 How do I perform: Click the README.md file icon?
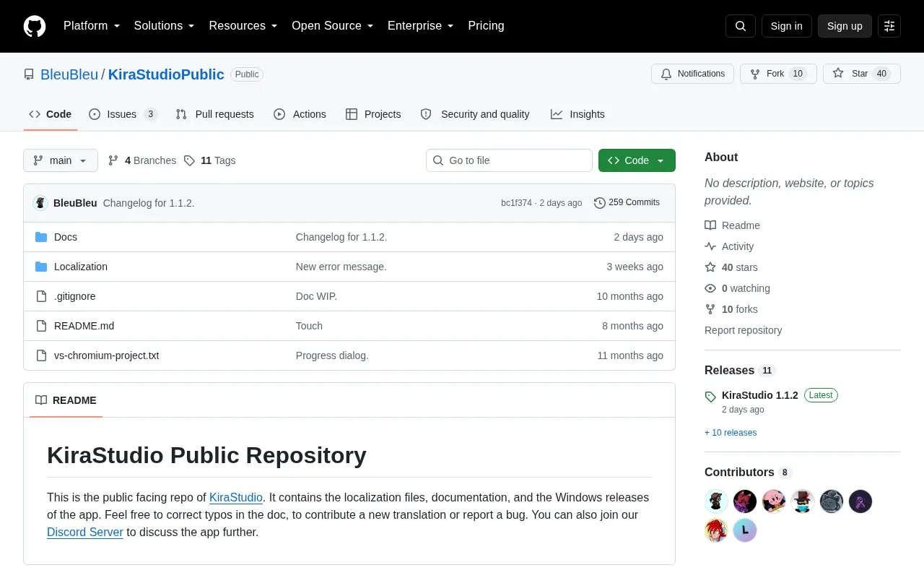41,326
